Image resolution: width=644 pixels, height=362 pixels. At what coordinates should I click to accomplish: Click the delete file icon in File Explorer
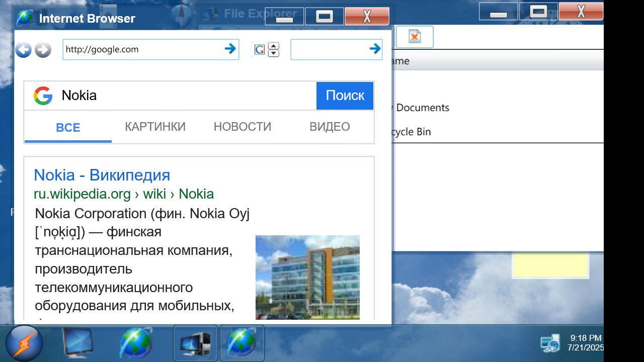[x=414, y=37]
